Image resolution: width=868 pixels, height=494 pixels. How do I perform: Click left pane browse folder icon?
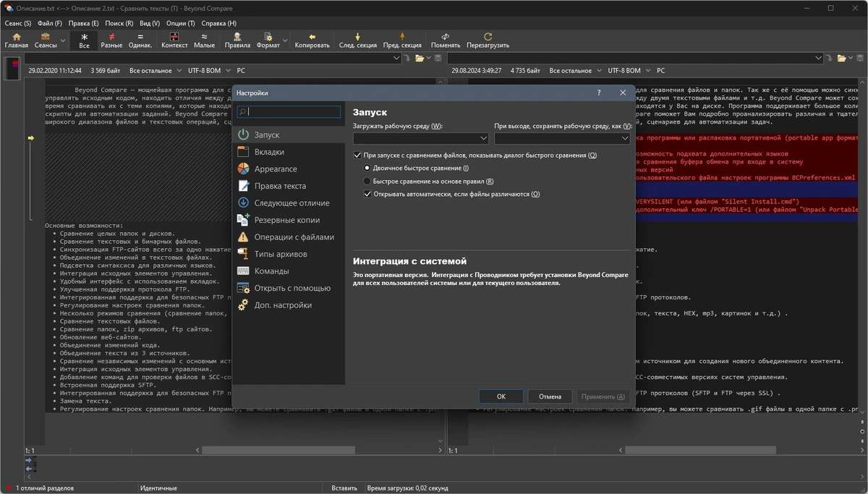[420, 58]
